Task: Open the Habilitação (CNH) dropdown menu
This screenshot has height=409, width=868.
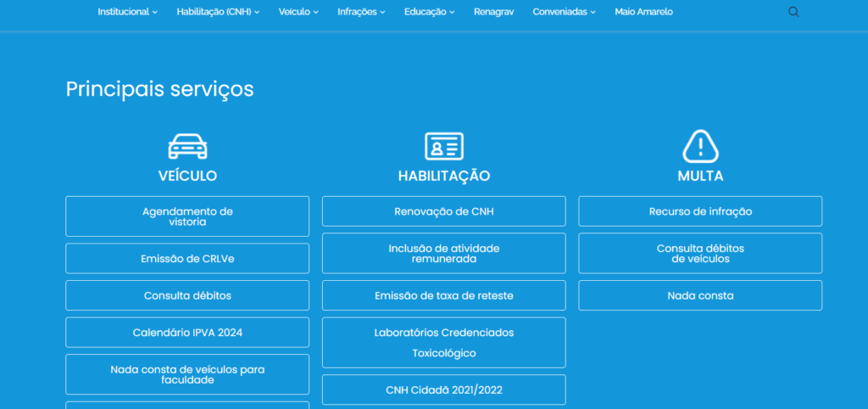Action: pyautogui.click(x=218, y=12)
